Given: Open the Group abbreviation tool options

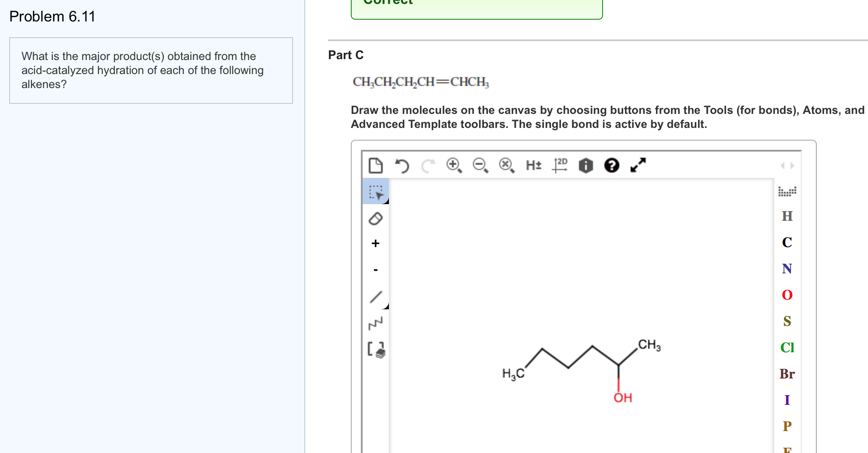Looking at the screenshot, I should tap(376, 349).
